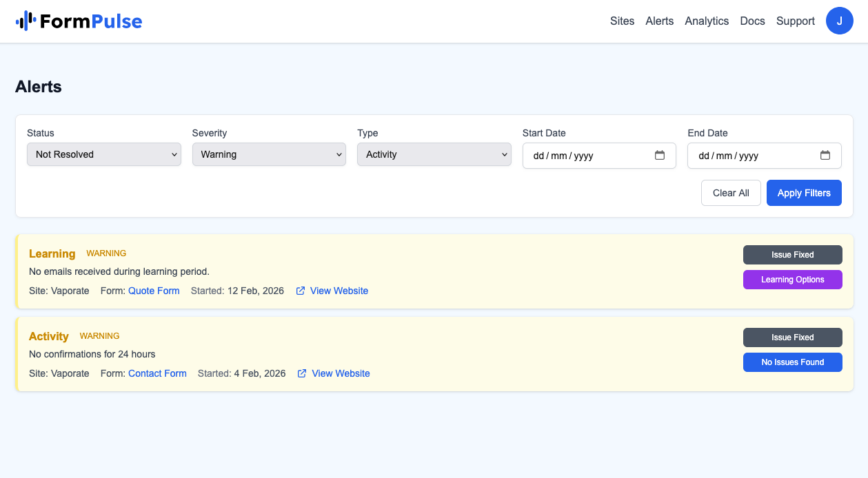Click external link icon in Learning alert
868x478 pixels.
pos(301,291)
